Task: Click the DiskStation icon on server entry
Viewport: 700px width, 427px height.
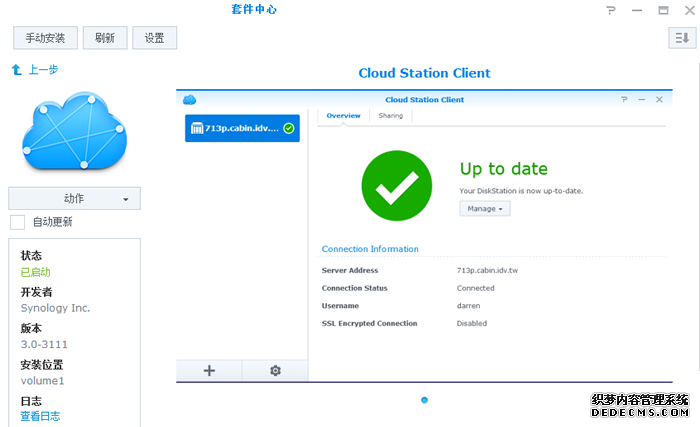Action: (x=197, y=129)
